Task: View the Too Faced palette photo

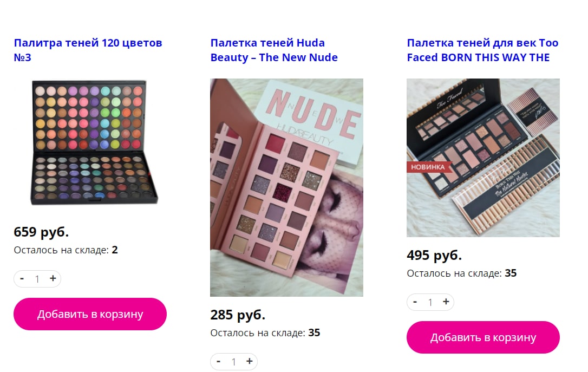Action: click(483, 158)
